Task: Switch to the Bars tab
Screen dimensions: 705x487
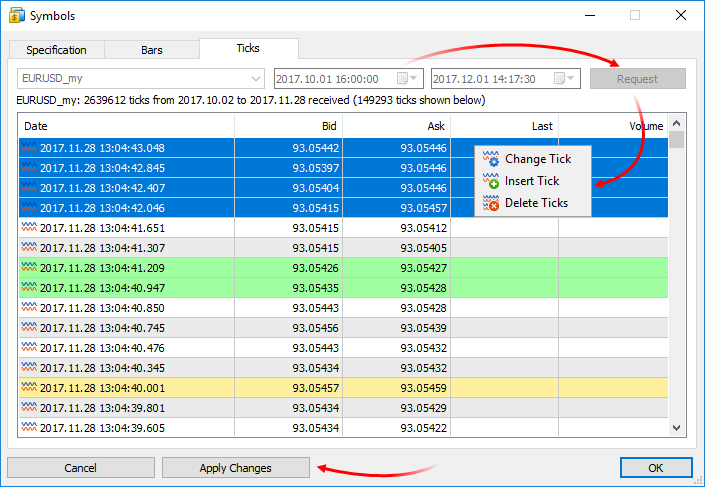Action: 152,50
